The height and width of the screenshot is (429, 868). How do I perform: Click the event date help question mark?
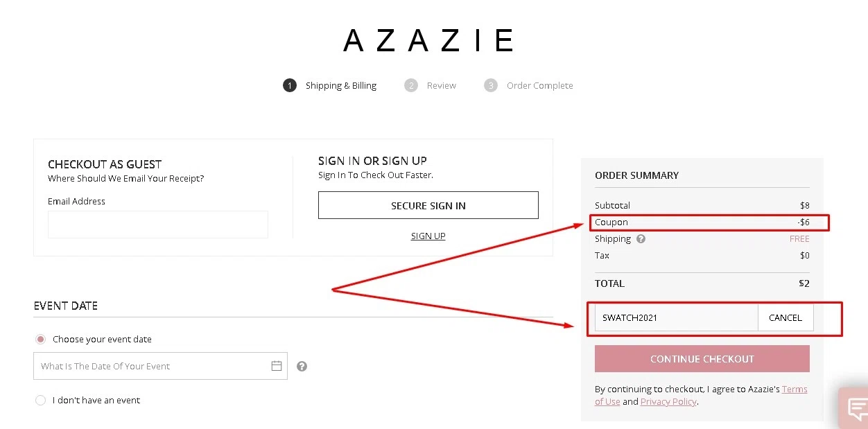(x=302, y=366)
